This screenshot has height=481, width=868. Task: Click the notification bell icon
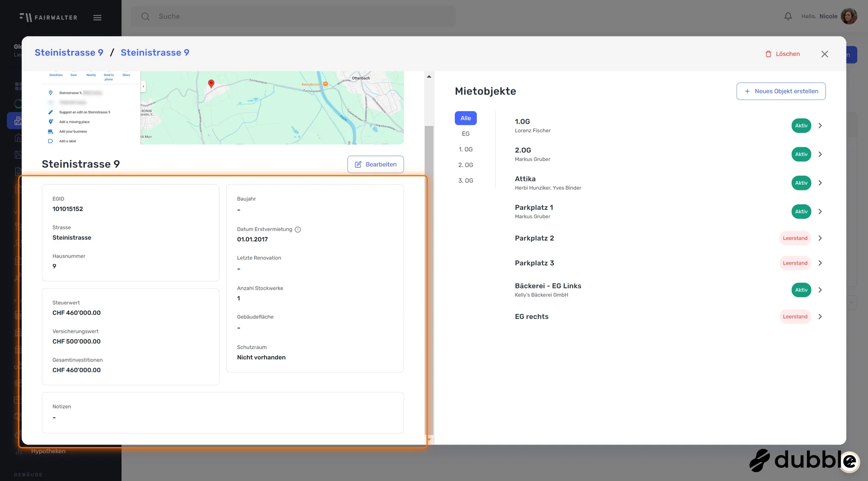[x=788, y=16]
